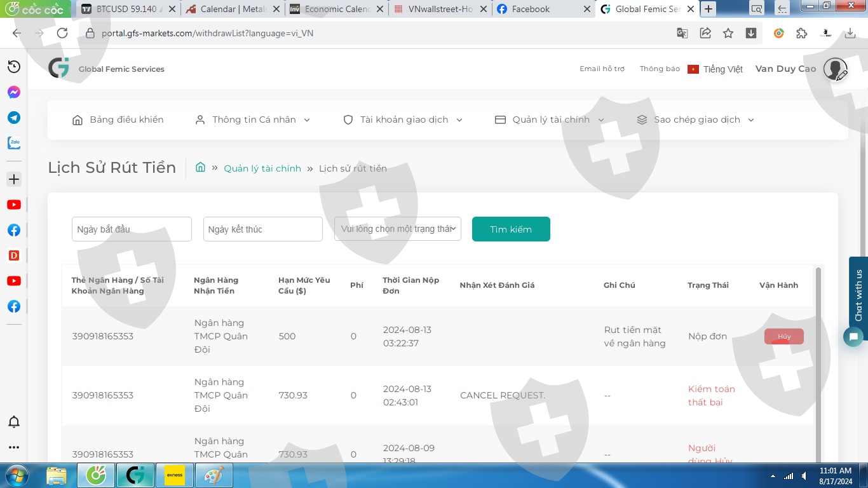Viewport: 868px width, 488px height.
Task: Open Telegram from the browser sidebar
Action: pos(13,118)
